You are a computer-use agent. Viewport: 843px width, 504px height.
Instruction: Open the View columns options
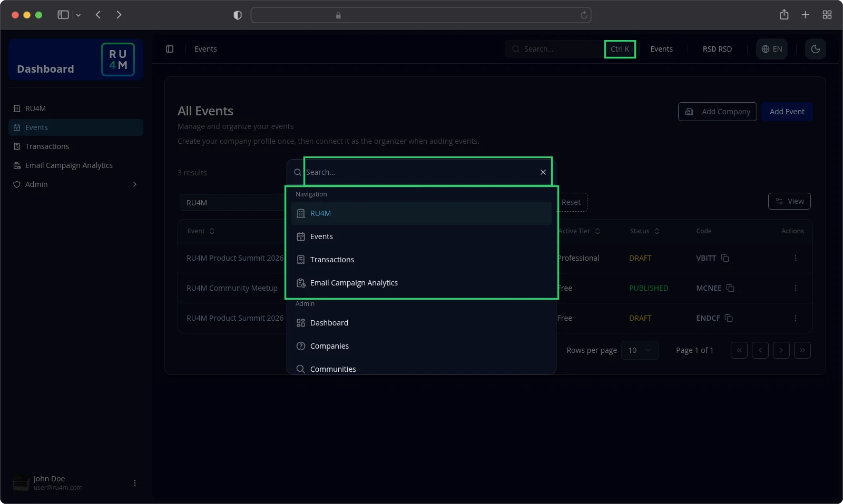pos(789,201)
